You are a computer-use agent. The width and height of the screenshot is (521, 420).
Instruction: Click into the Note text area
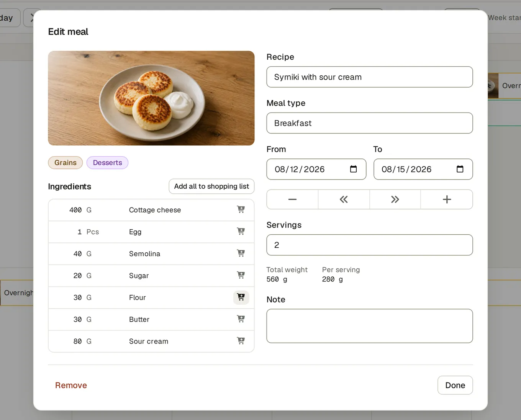tap(370, 326)
